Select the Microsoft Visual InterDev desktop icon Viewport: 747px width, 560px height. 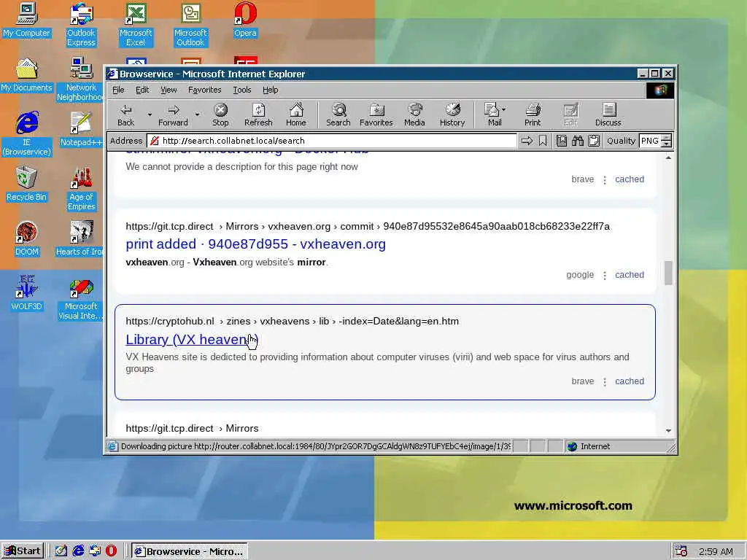coord(80,298)
